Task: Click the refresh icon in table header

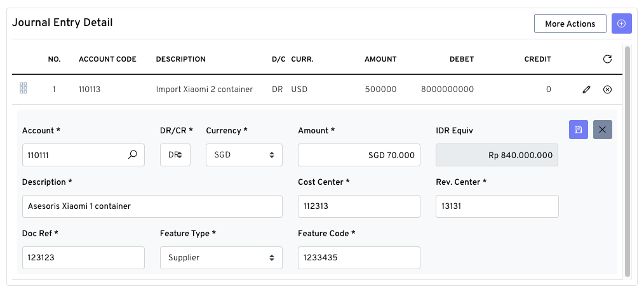Action: point(607,59)
